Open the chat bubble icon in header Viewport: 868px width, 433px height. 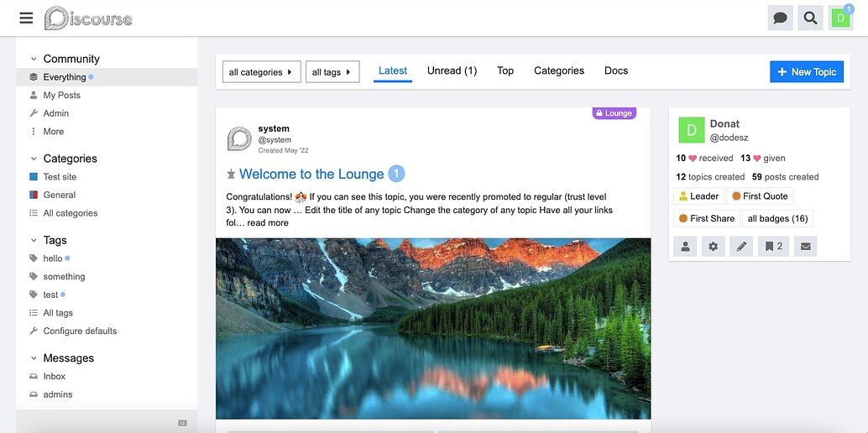[780, 18]
